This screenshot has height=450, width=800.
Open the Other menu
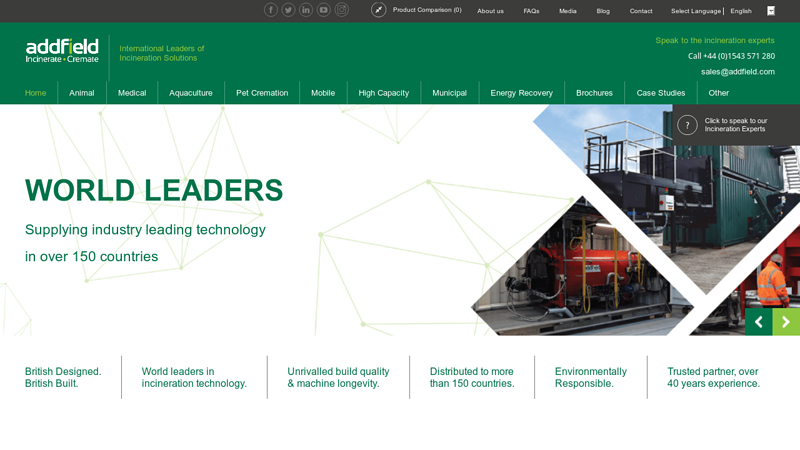(718, 93)
